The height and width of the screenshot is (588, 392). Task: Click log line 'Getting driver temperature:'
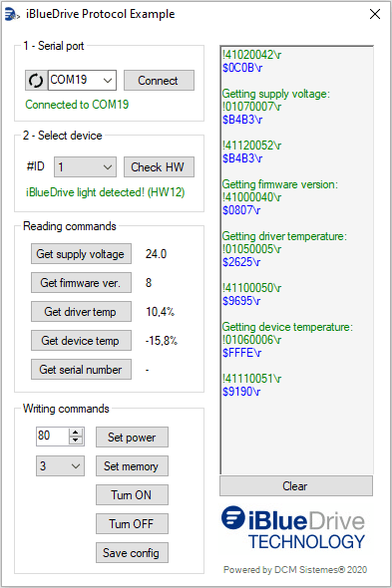pos(284,236)
